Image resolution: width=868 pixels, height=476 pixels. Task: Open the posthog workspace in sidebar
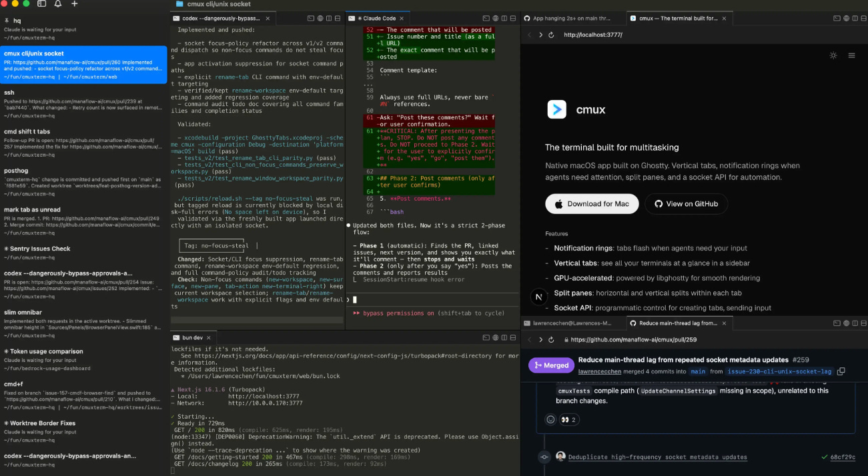(83, 181)
